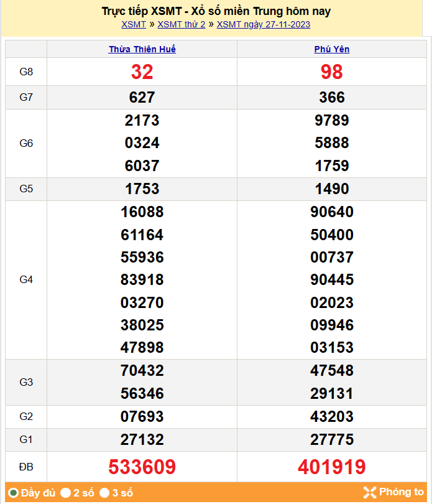The image size is (432, 504).
Task: Click the G1 number 27132
Action: pyautogui.click(x=142, y=440)
